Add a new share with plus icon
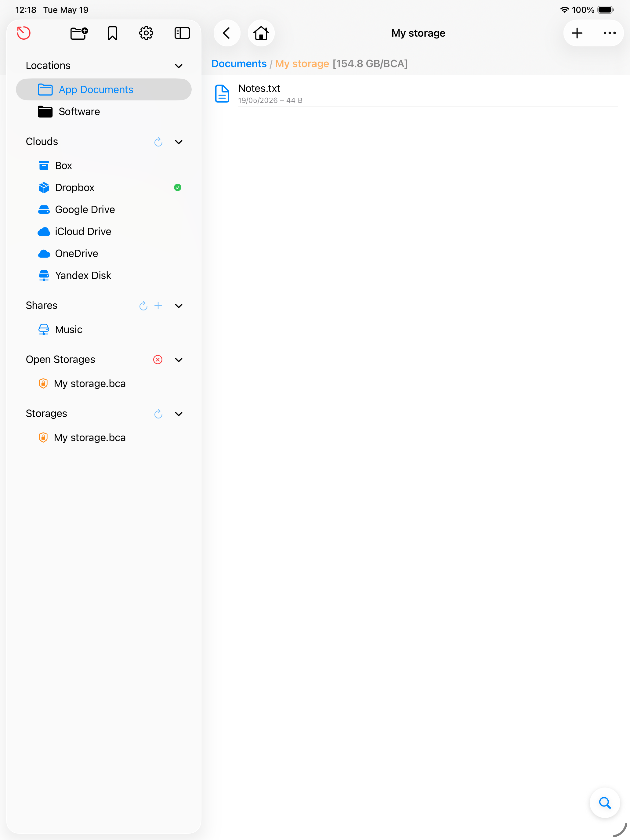The height and width of the screenshot is (840, 630). coord(158,306)
